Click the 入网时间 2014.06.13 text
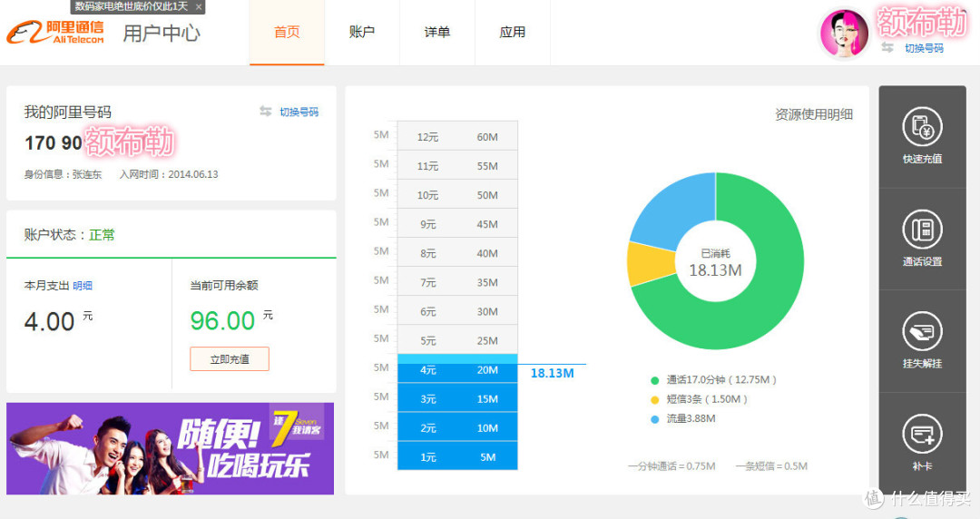Viewport: 980px width, 519px height. tap(169, 174)
